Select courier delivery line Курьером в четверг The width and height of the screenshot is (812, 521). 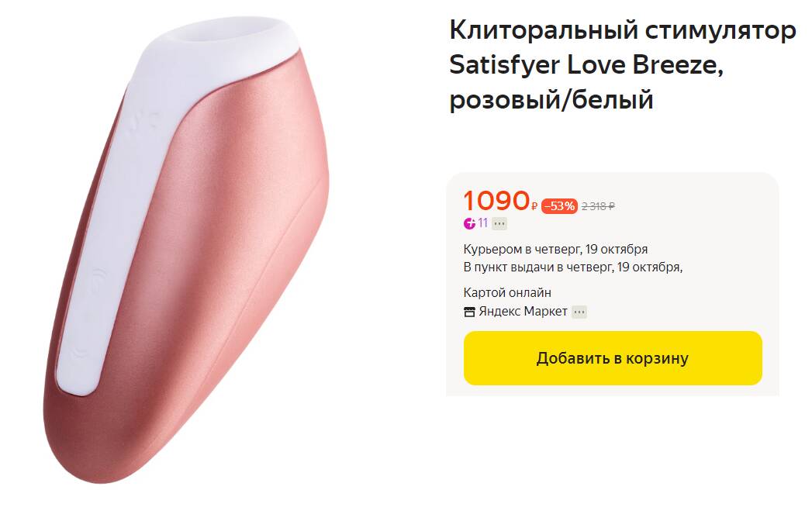pyautogui.click(x=555, y=249)
